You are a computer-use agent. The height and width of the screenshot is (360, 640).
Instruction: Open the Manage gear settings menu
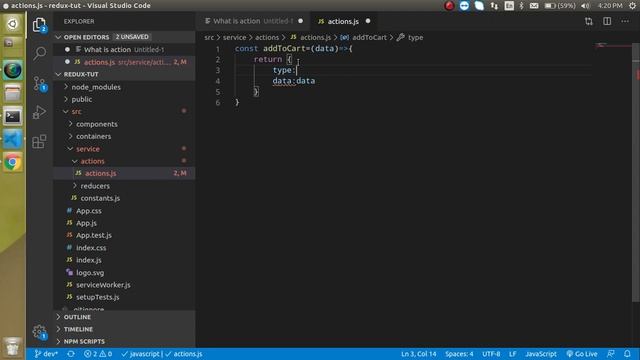click(39, 331)
